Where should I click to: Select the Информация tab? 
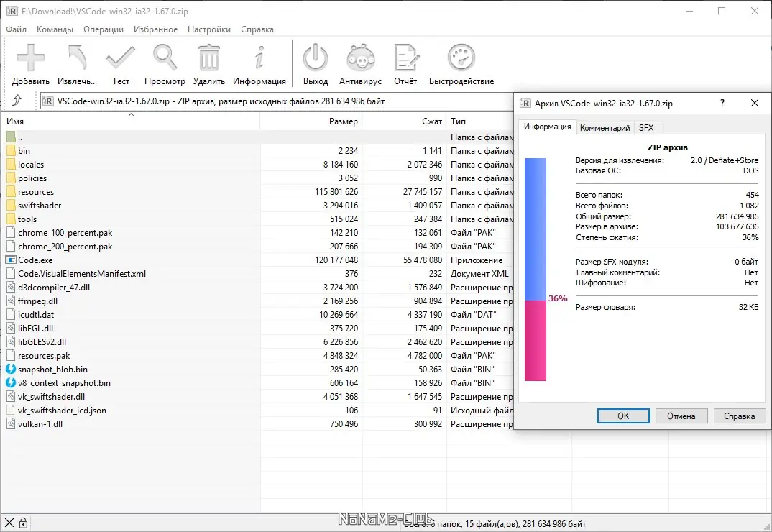(x=547, y=127)
